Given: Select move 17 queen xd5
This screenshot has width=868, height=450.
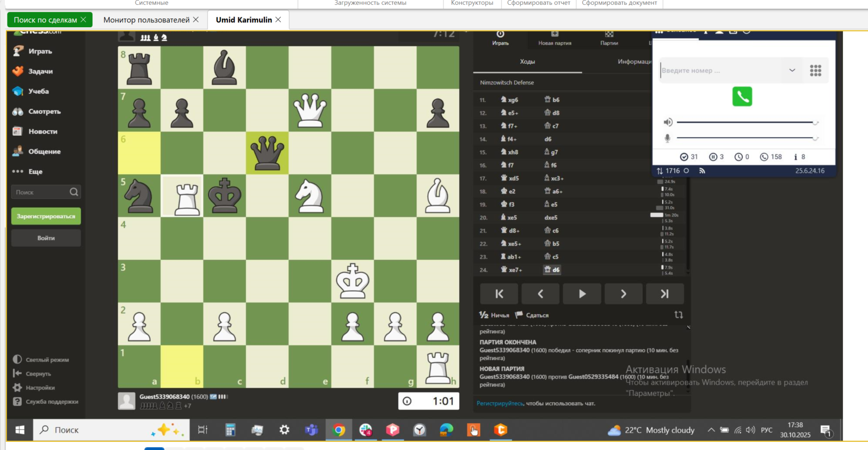Looking at the screenshot, I should (509, 178).
